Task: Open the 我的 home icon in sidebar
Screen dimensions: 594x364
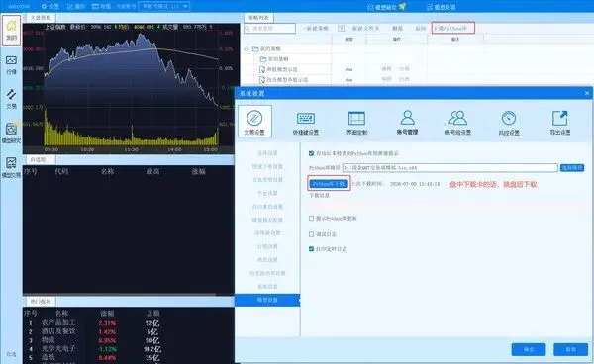Action: pos(11,31)
